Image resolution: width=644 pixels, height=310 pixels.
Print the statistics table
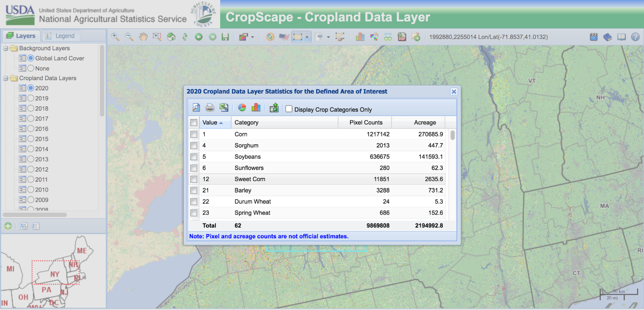210,107
